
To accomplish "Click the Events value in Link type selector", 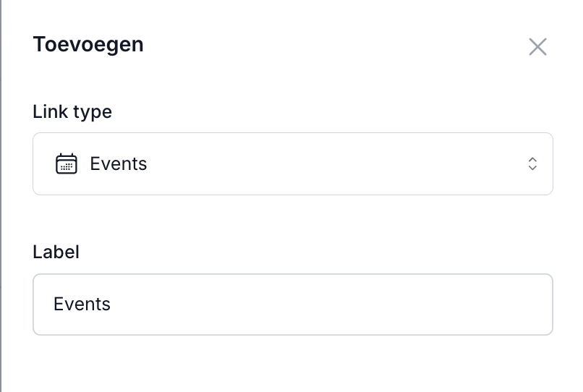I will (118, 164).
